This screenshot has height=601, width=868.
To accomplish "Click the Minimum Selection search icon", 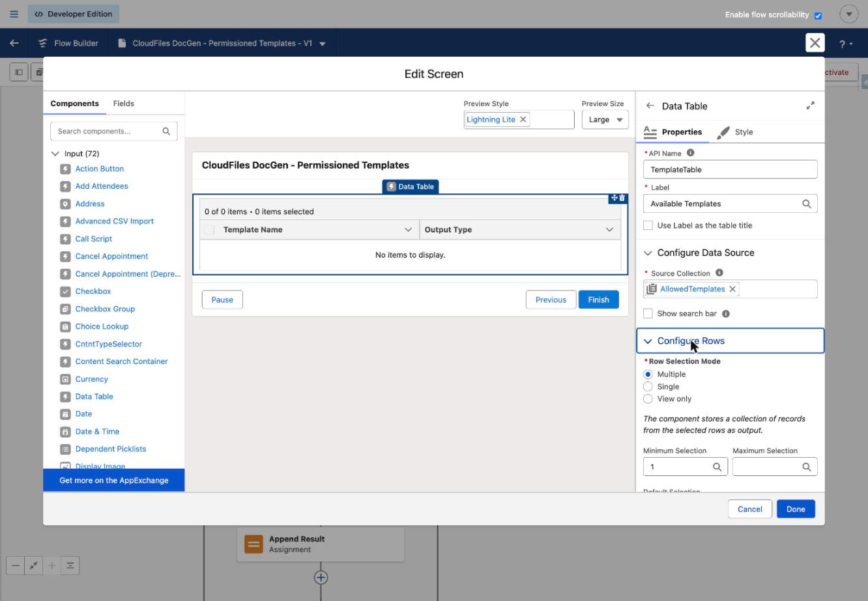I will tap(717, 467).
